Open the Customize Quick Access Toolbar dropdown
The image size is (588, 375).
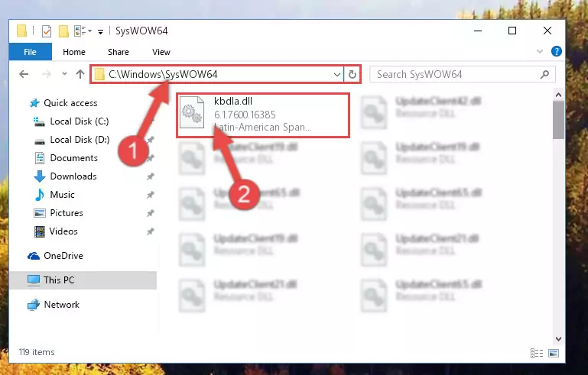[x=100, y=31]
